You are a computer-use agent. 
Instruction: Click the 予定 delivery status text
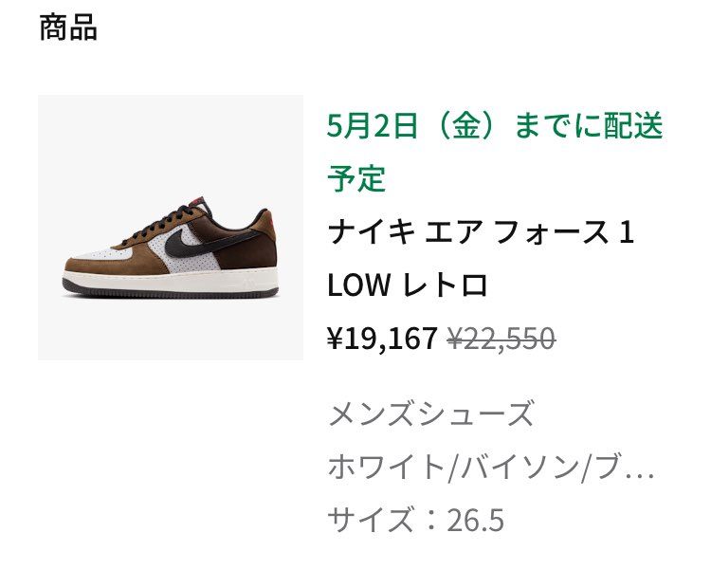356,178
